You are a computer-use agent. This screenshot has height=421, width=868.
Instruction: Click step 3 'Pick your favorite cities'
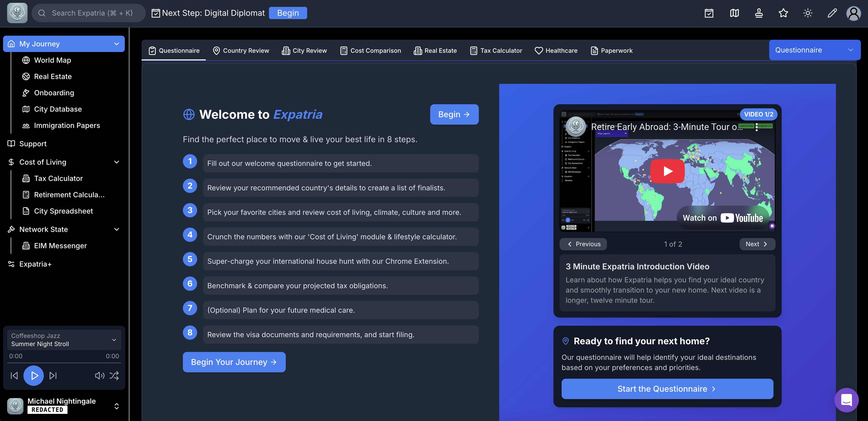[x=341, y=212]
